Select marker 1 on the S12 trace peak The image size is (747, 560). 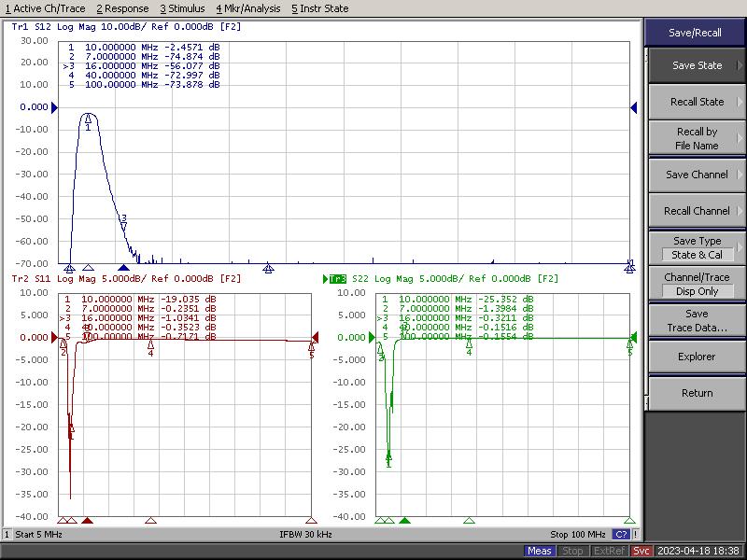(x=89, y=119)
